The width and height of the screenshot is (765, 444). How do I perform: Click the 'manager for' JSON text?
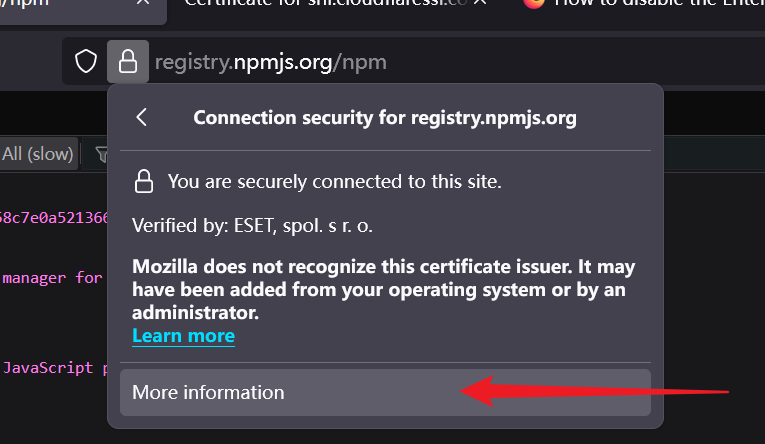[x=53, y=278]
